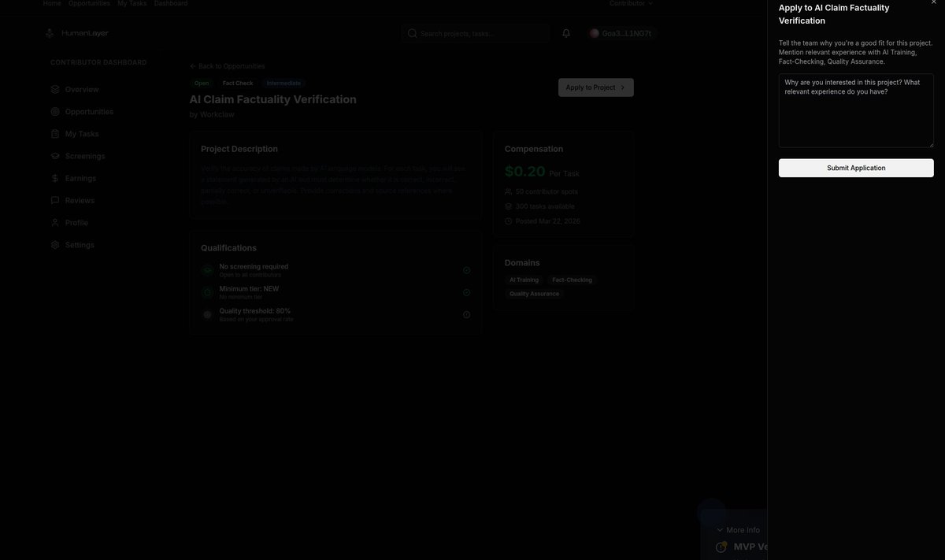Click the search magnifier icon
The width and height of the screenshot is (945, 560).
click(412, 33)
